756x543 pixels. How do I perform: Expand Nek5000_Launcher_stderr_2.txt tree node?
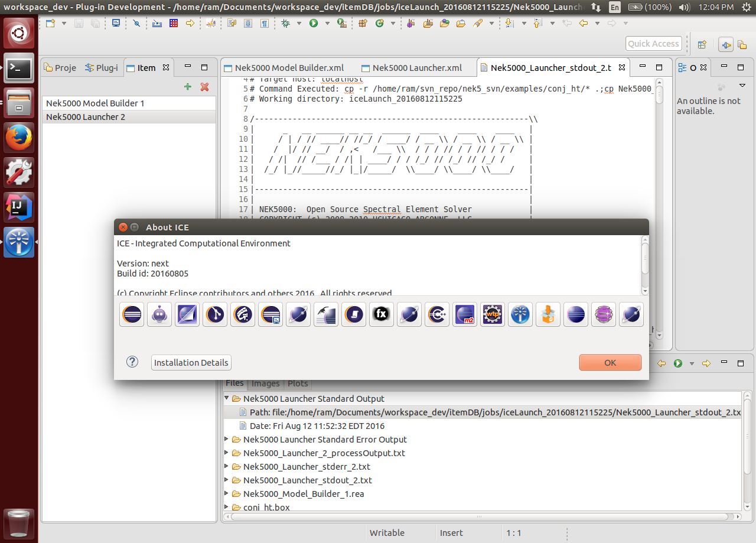[x=227, y=467]
